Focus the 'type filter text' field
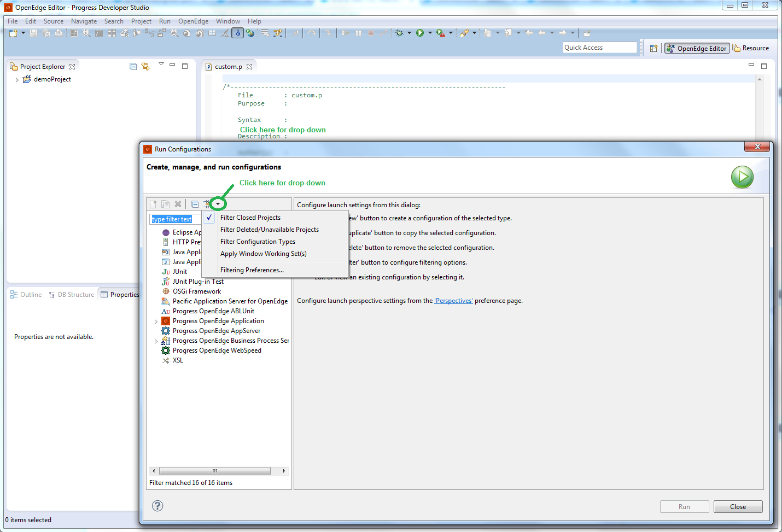The width and height of the screenshot is (782, 532). click(174, 219)
